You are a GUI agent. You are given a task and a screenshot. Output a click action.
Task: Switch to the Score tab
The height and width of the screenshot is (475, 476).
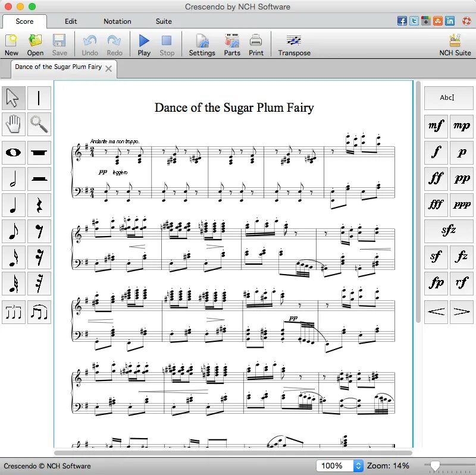24,21
